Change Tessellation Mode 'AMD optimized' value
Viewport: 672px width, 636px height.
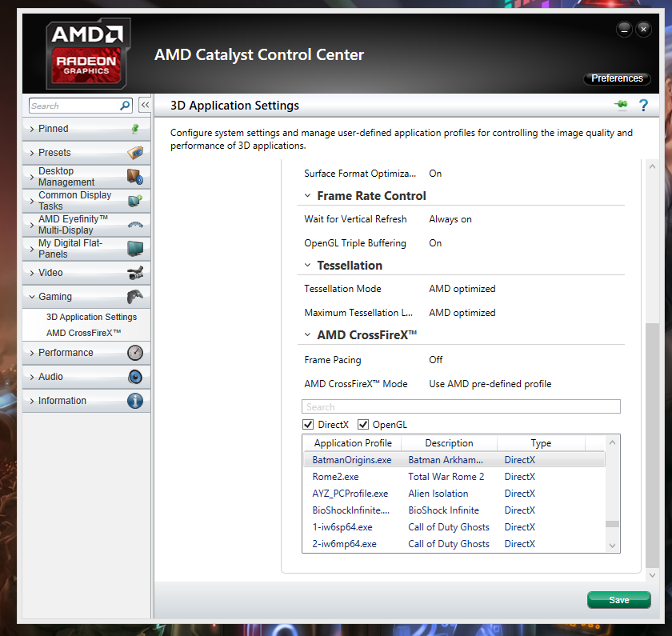[x=462, y=289]
